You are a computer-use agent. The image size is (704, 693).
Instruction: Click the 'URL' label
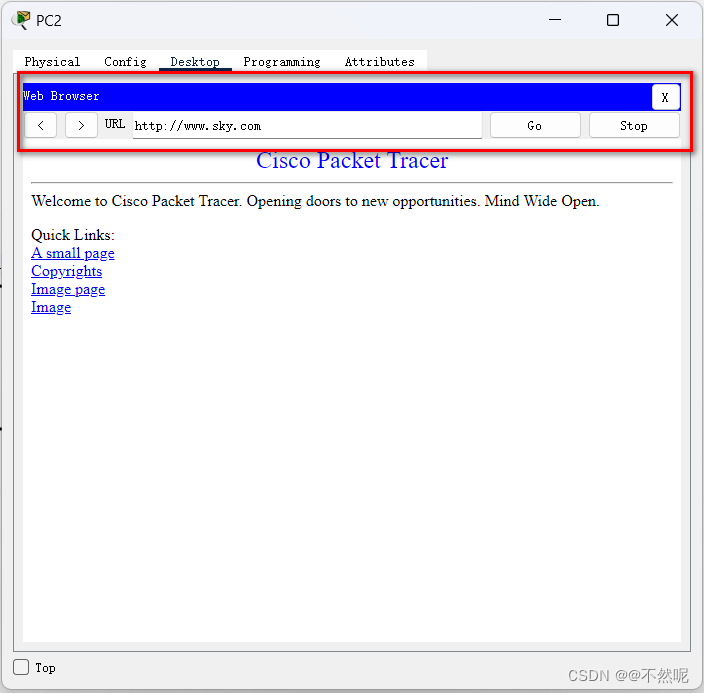click(x=115, y=124)
